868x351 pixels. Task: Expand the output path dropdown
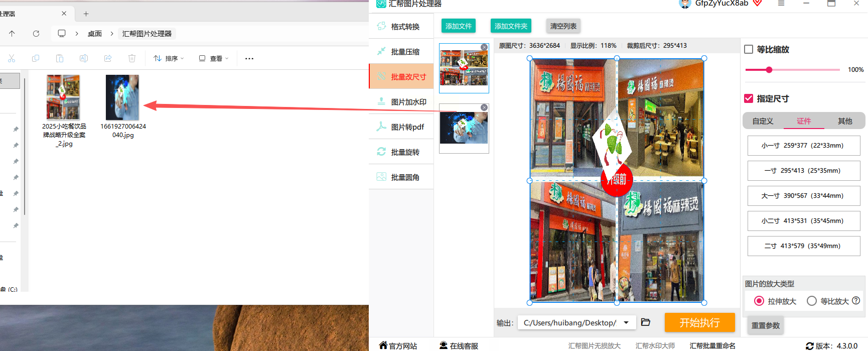(626, 322)
